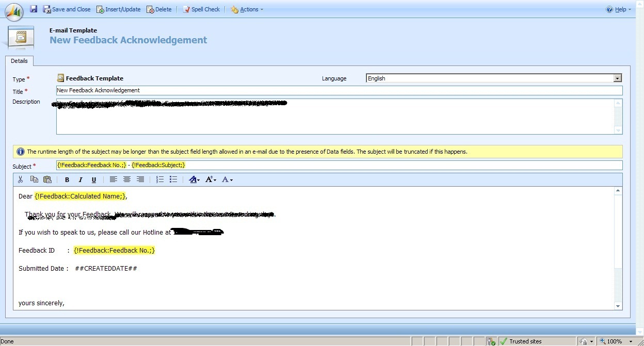
Task: Toggle bold formatting
Action: tap(67, 179)
